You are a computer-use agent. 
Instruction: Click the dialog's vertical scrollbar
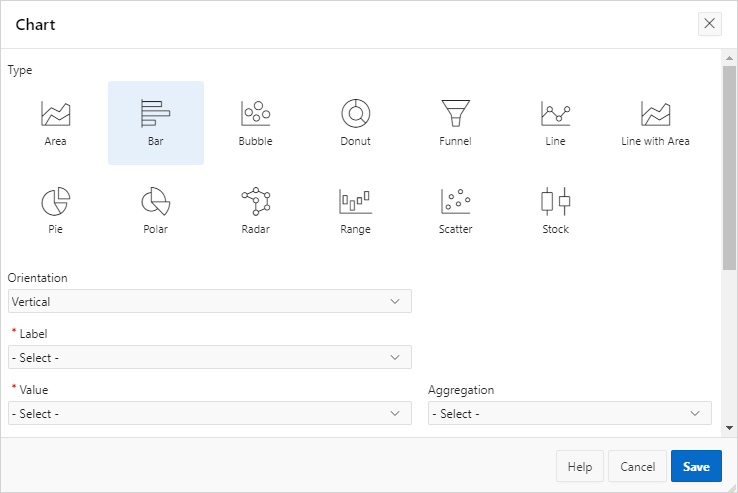(x=729, y=160)
